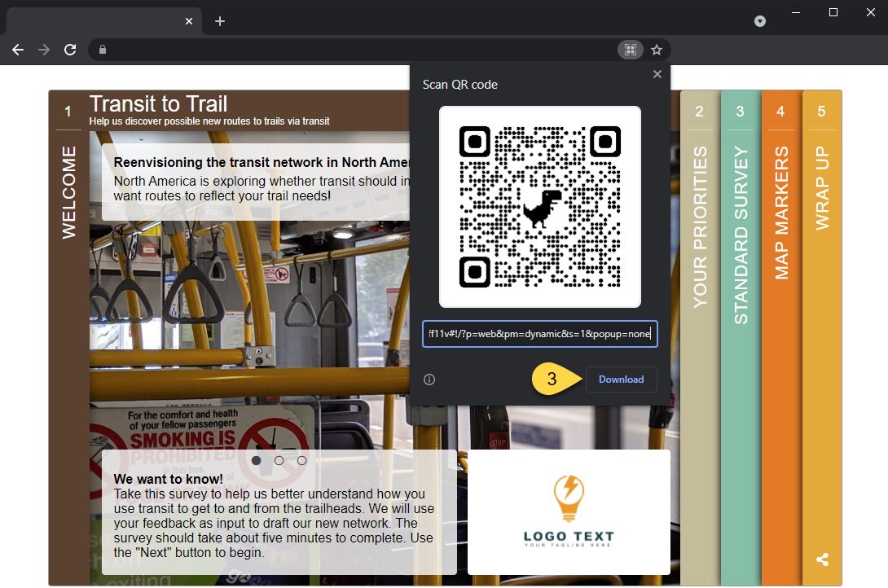Open the QR code generator icon in address bar
888x588 pixels.
pos(629,50)
